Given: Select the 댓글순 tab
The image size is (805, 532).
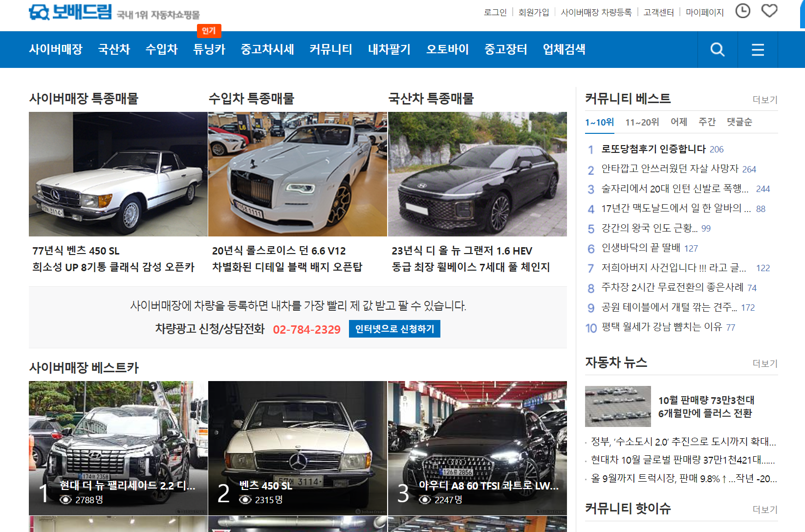Looking at the screenshot, I should point(740,122).
